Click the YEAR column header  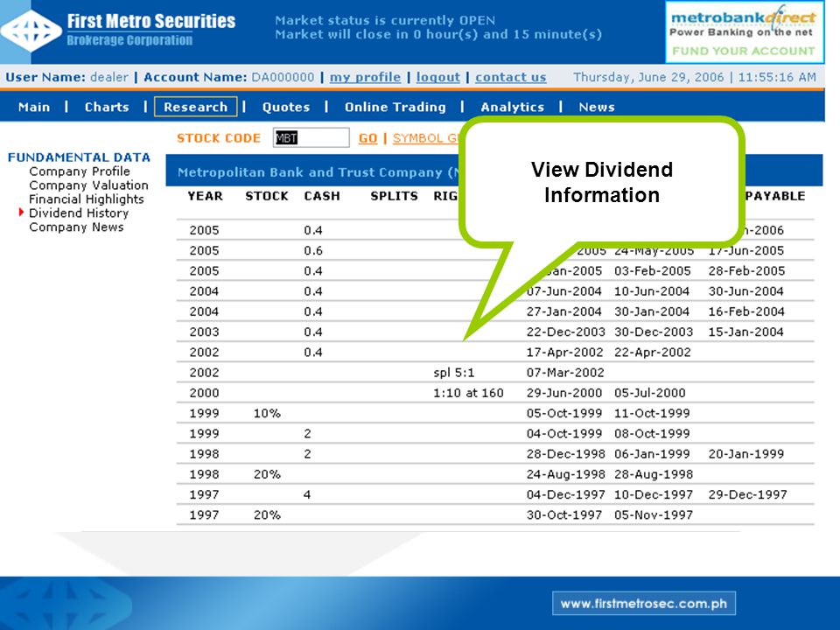pyautogui.click(x=205, y=196)
